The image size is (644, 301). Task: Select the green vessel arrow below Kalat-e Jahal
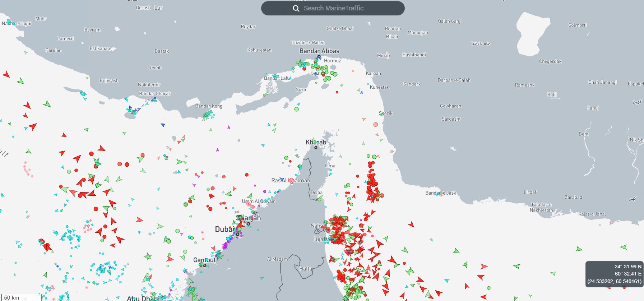tap(579, 249)
